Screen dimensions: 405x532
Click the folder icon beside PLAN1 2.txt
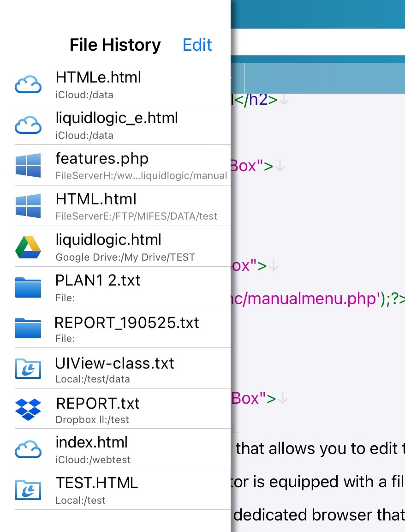pyautogui.click(x=28, y=287)
